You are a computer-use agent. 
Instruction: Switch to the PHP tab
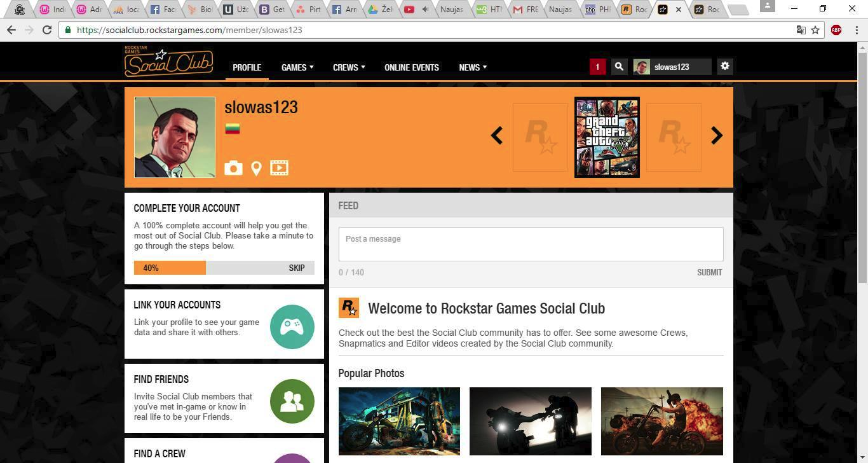pyautogui.click(x=598, y=10)
